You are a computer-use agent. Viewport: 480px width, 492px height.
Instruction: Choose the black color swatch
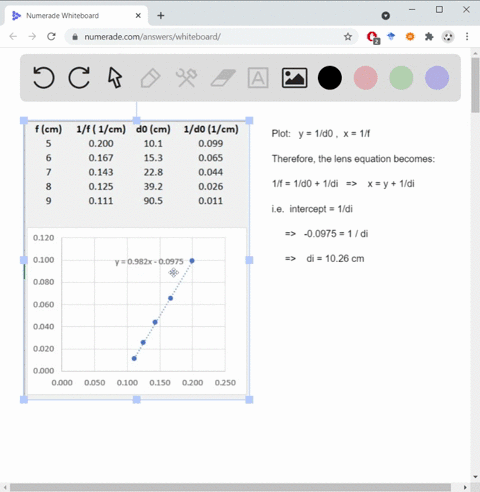[x=330, y=78]
